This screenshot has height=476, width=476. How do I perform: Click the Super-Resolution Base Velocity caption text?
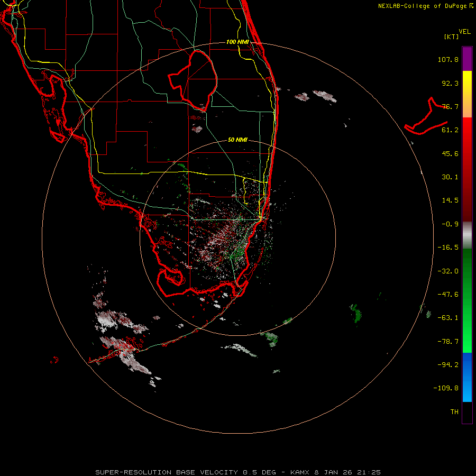[x=238, y=472]
